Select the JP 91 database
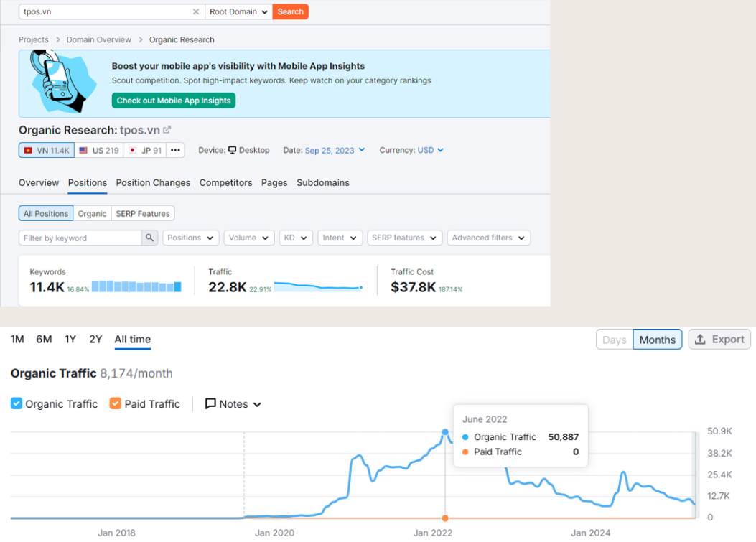This screenshot has width=756, height=542. (144, 151)
